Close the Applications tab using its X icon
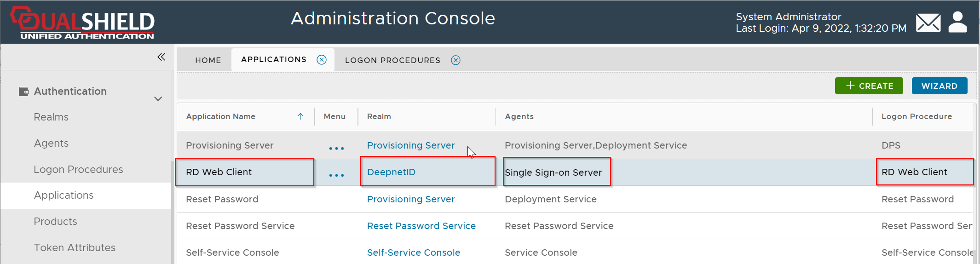Viewport: 980px width, 264px height. point(322,60)
